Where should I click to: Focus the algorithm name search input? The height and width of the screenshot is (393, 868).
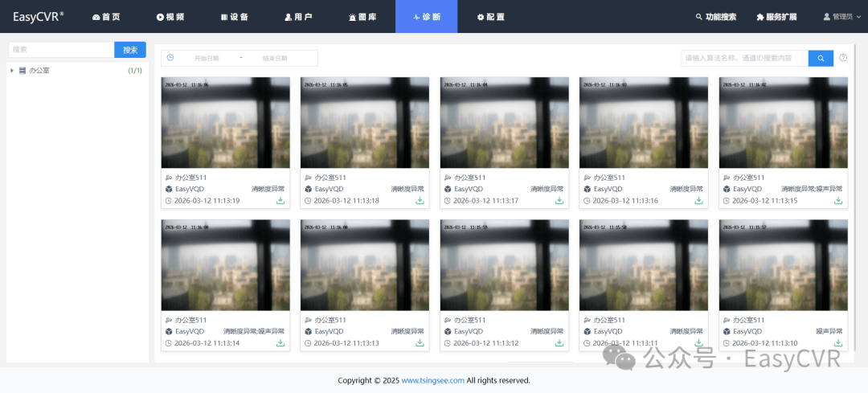point(743,58)
